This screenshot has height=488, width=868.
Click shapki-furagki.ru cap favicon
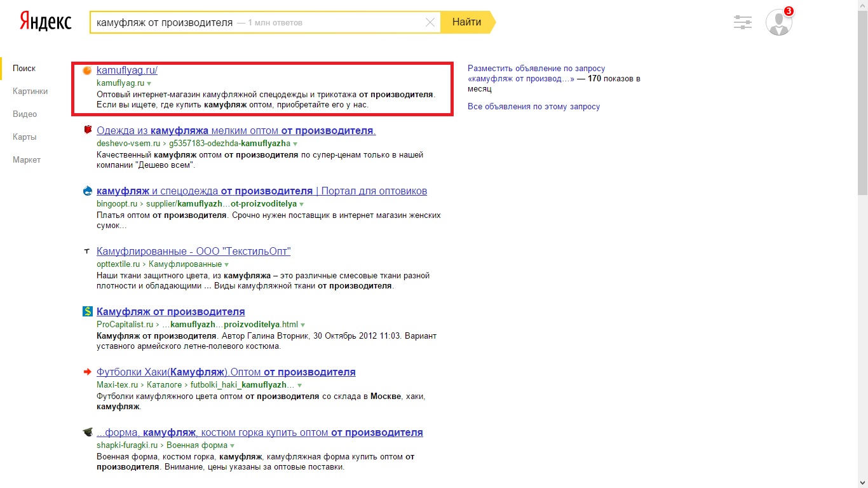click(88, 432)
